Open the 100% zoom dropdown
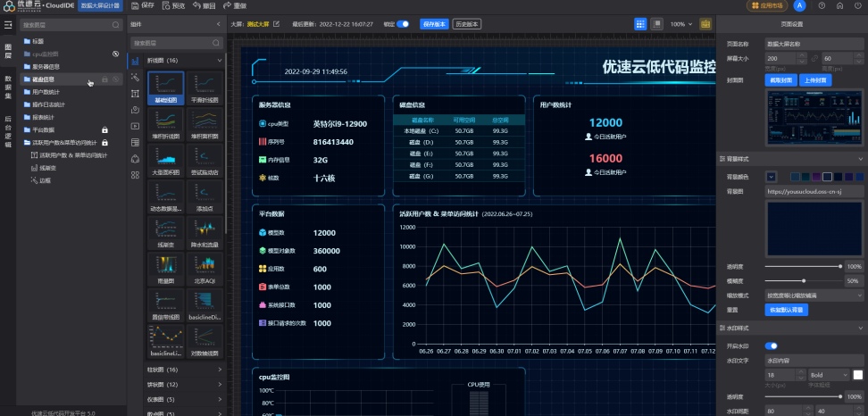 click(681, 24)
